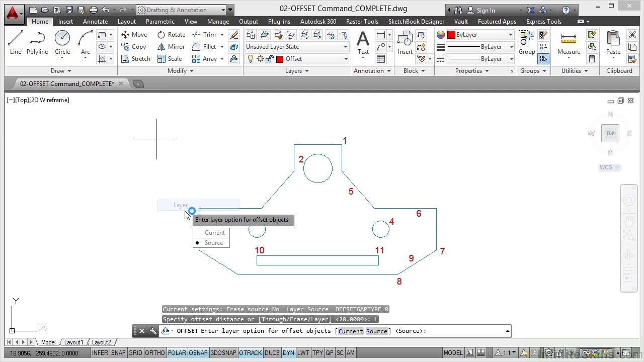Screen dimensions: 644x362
Task: Select the Polyline tool
Action: tap(37, 43)
